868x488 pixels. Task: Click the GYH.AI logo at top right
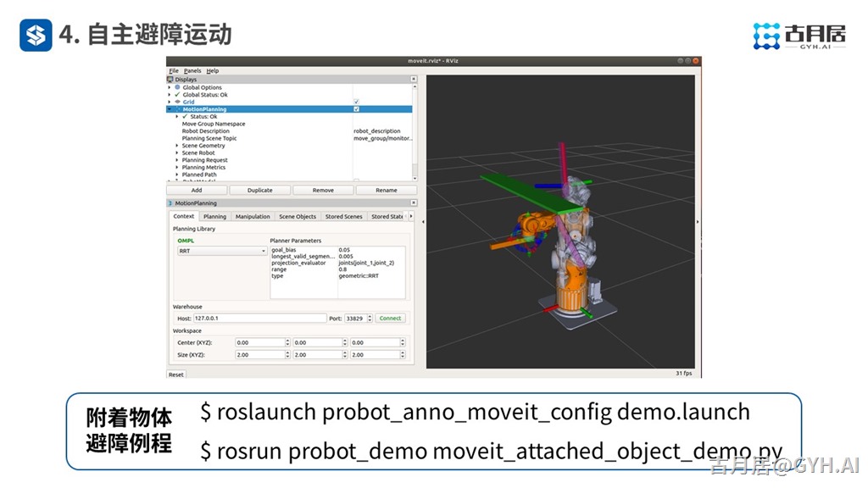point(799,36)
